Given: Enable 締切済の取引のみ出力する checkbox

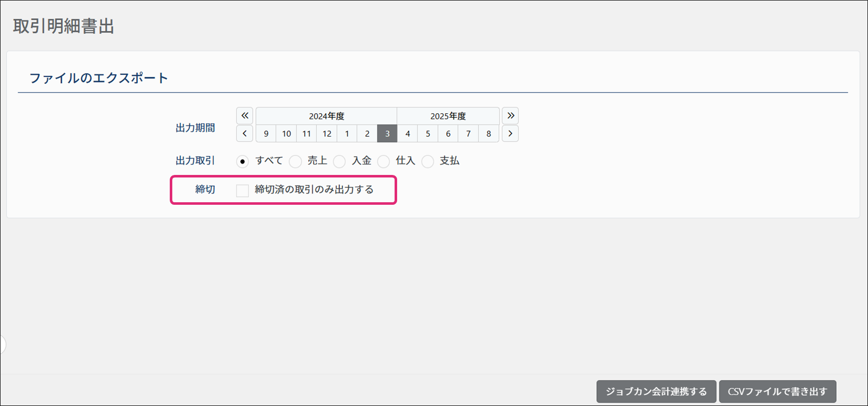Looking at the screenshot, I should click(x=243, y=191).
